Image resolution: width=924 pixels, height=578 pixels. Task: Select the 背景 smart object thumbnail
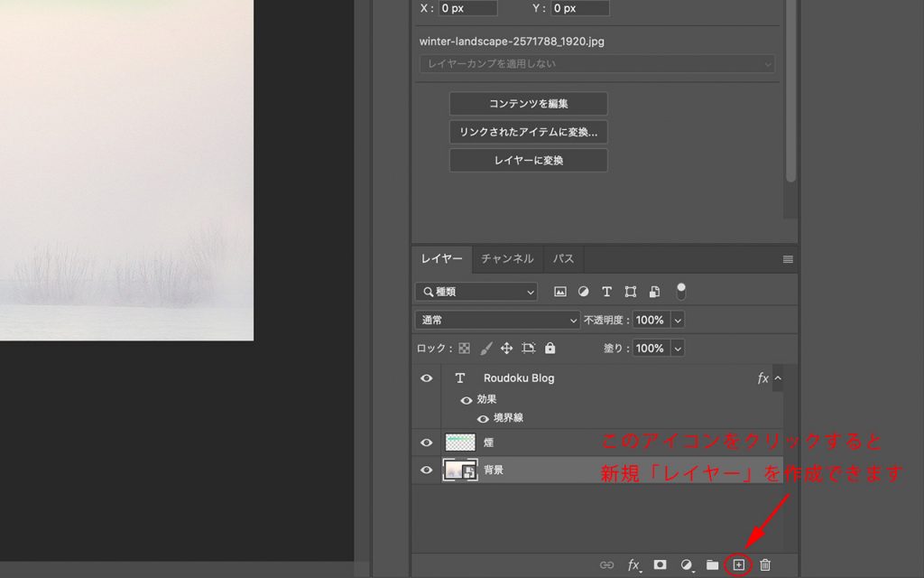(460, 470)
